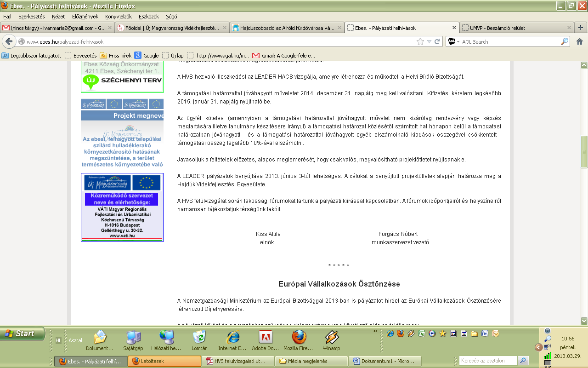This screenshot has width=588, height=368.
Task: Click the vertical scrollbar thumb
Action: pyautogui.click(x=584, y=152)
